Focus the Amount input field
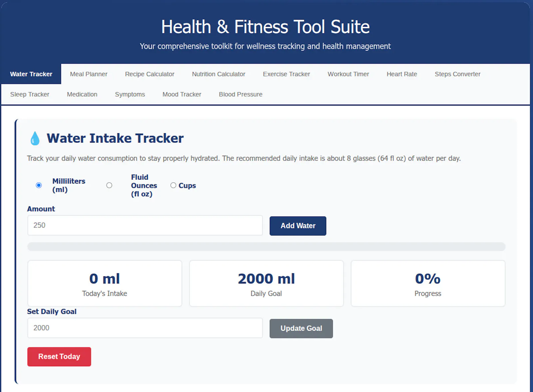This screenshot has width=533, height=392. coord(145,225)
